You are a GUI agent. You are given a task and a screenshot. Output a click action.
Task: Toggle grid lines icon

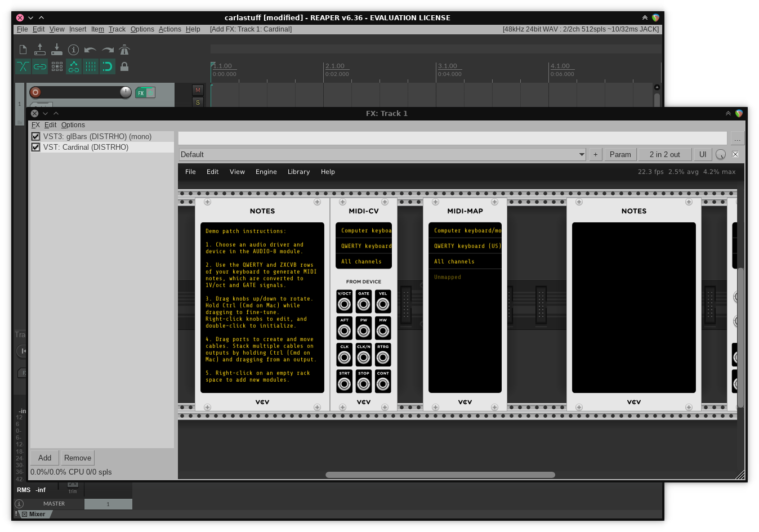[91, 66]
